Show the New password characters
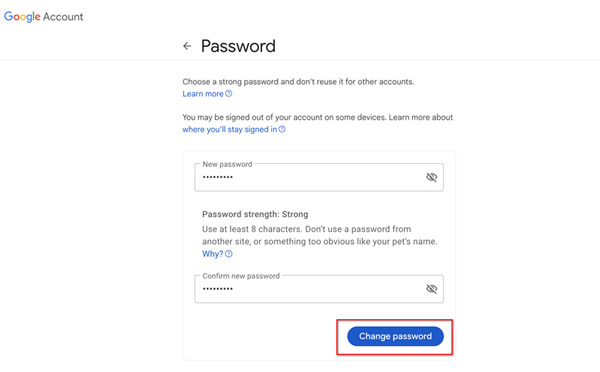Screen dimensions: 600x372 click(432, 177)
